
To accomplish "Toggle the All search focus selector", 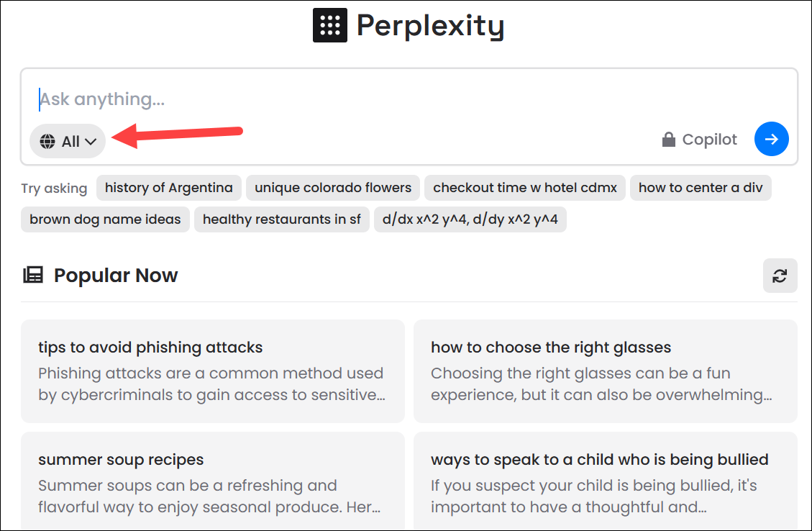I will 67,140.
